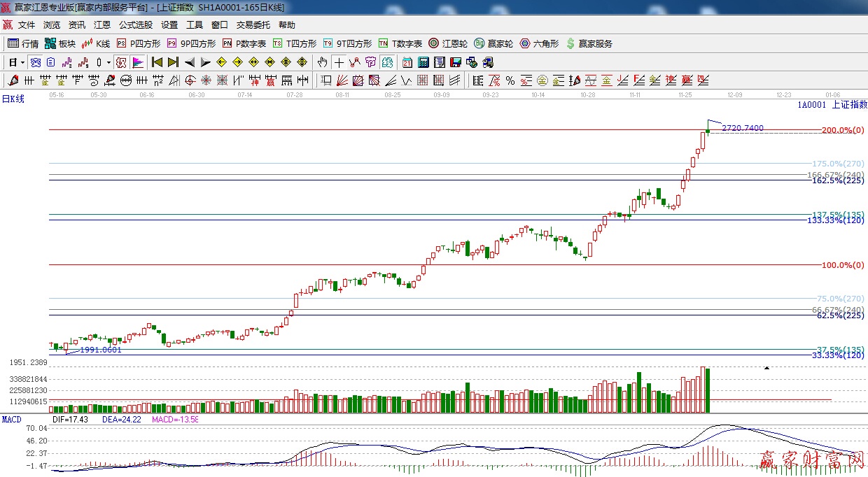Toggle the pressed flag icon button
Image resolution: width=868 pixels, height=477 pixels.
click(x=137, y=62)
